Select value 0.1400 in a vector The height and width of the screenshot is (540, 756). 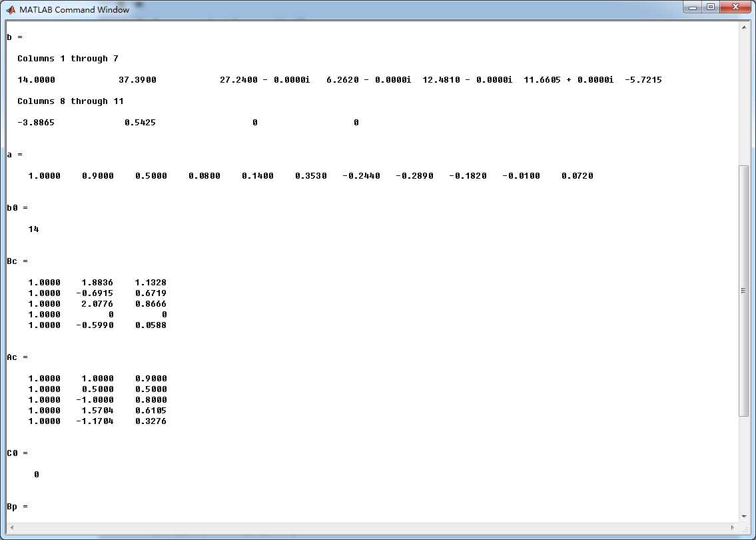click(258, 175)
